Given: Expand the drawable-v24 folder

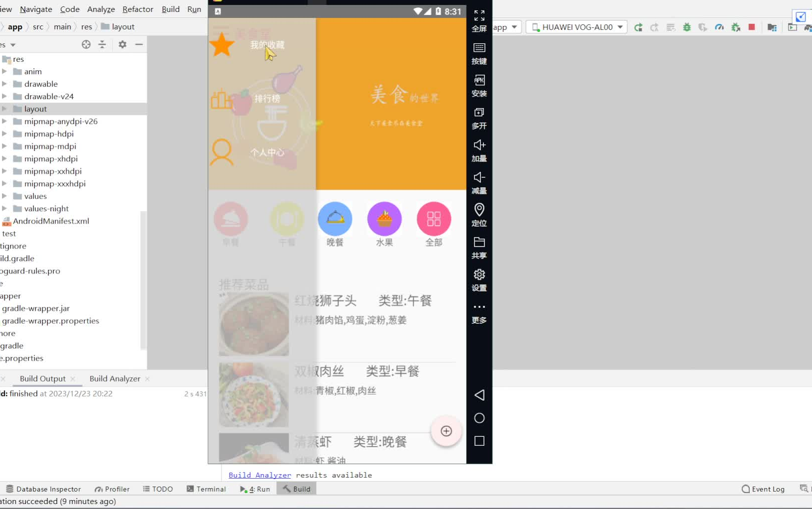Looking at the screenshot, I should click(x=4, y=96).
